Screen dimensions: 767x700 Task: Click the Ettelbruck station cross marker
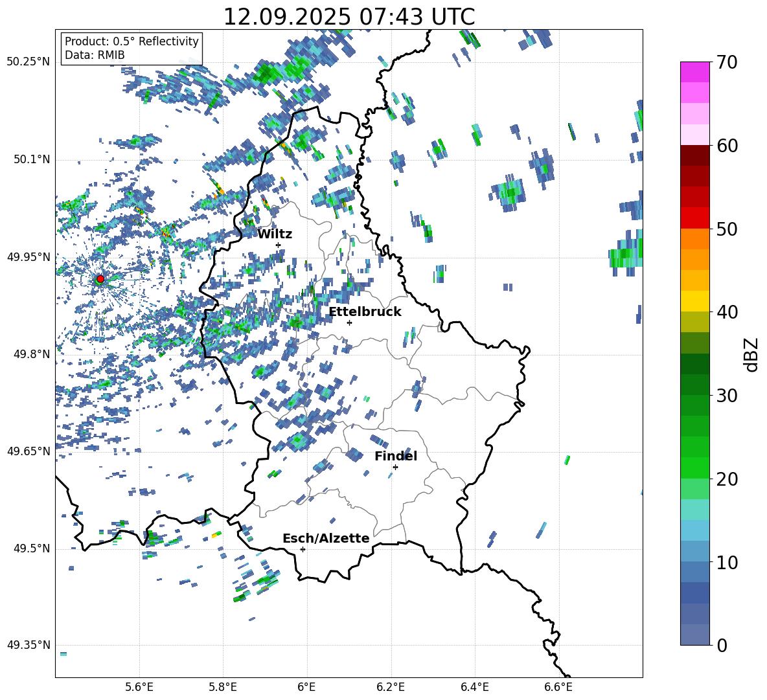[349, 322]
